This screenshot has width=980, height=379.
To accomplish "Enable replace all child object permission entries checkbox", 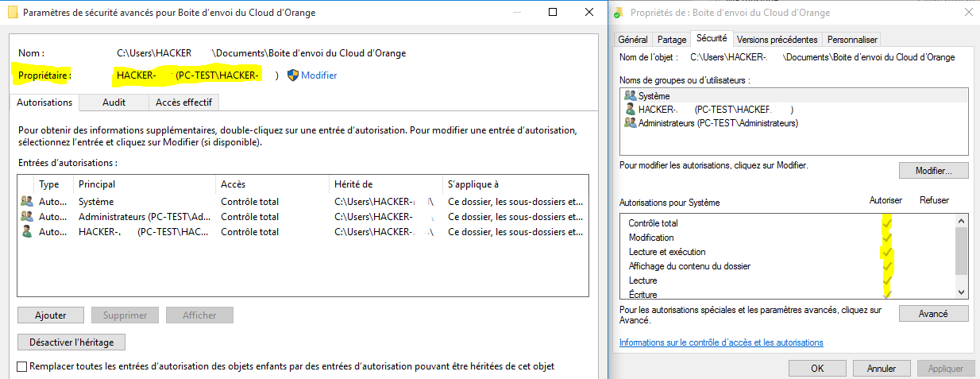I will (22, 366).
